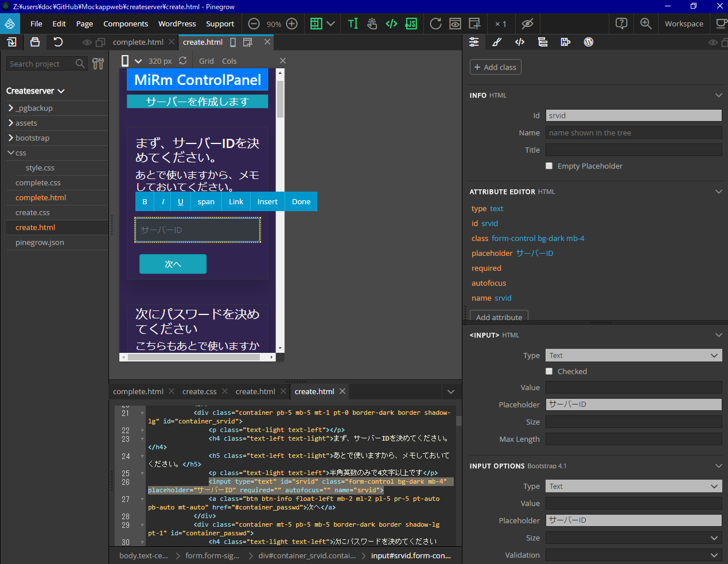Open the WordPress panel icon
This screenshot has width=728, height=564.
click(x=588, y=42)
